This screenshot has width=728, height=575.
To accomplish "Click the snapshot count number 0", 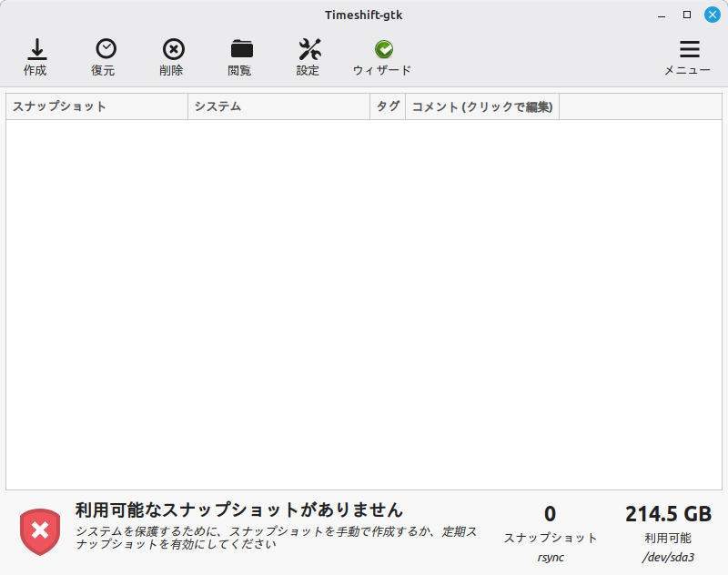I will pyautogui.click(x=550, y=514).
